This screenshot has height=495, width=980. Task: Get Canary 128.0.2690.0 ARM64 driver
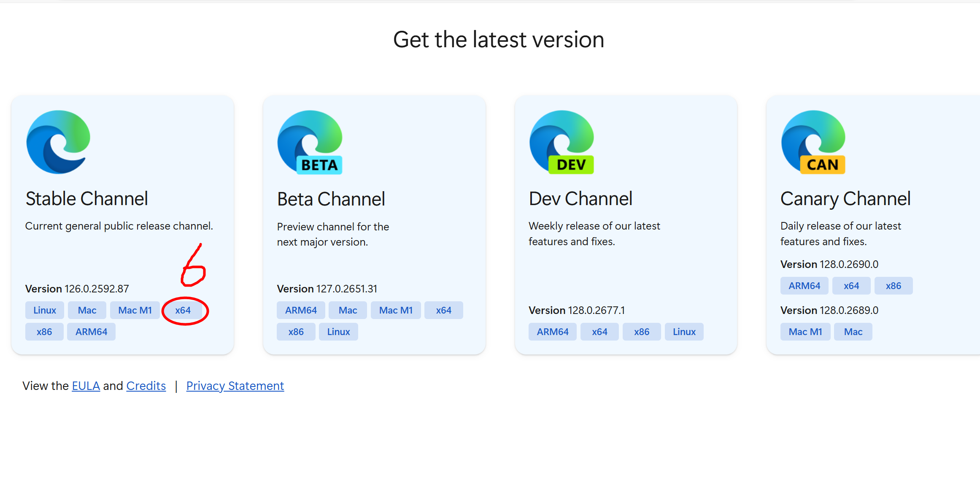click(x=804, y=286)
